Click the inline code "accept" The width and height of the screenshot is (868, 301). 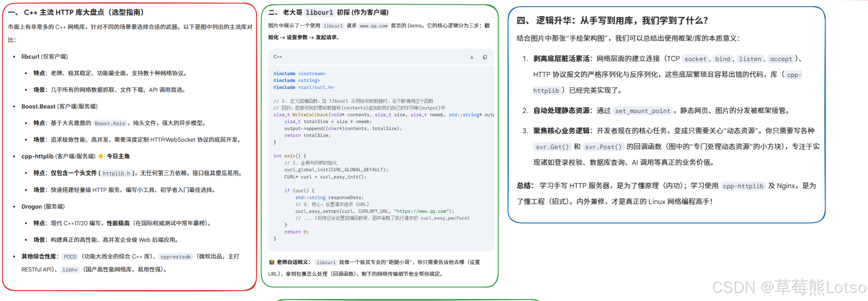(x=781, y=59)
